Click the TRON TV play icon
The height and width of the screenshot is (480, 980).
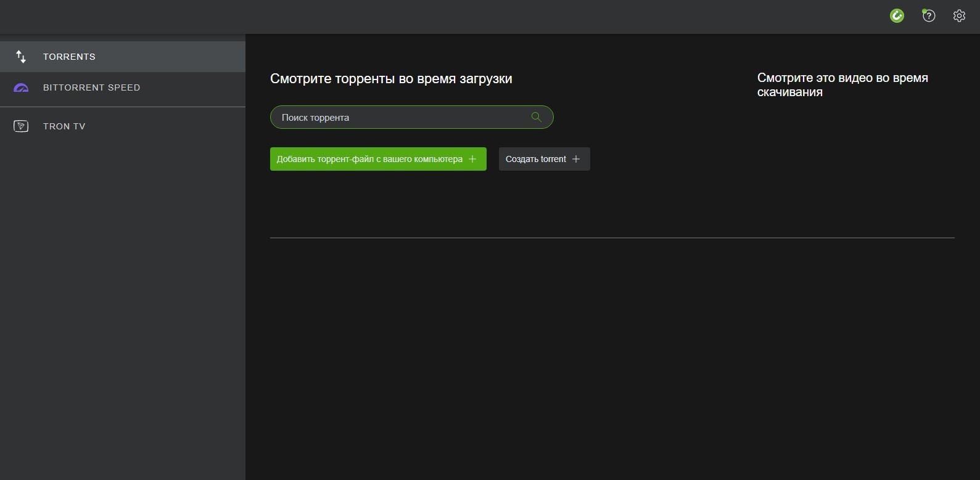coord(21,126)
